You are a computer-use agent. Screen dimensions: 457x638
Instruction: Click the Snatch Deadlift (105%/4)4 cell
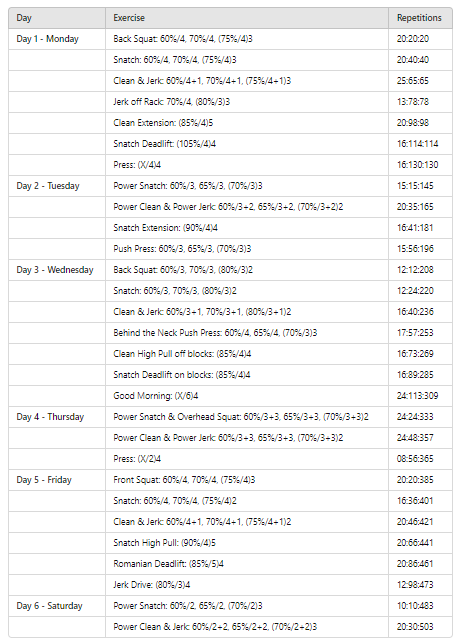pyautogui.click(x=247, y=144)
